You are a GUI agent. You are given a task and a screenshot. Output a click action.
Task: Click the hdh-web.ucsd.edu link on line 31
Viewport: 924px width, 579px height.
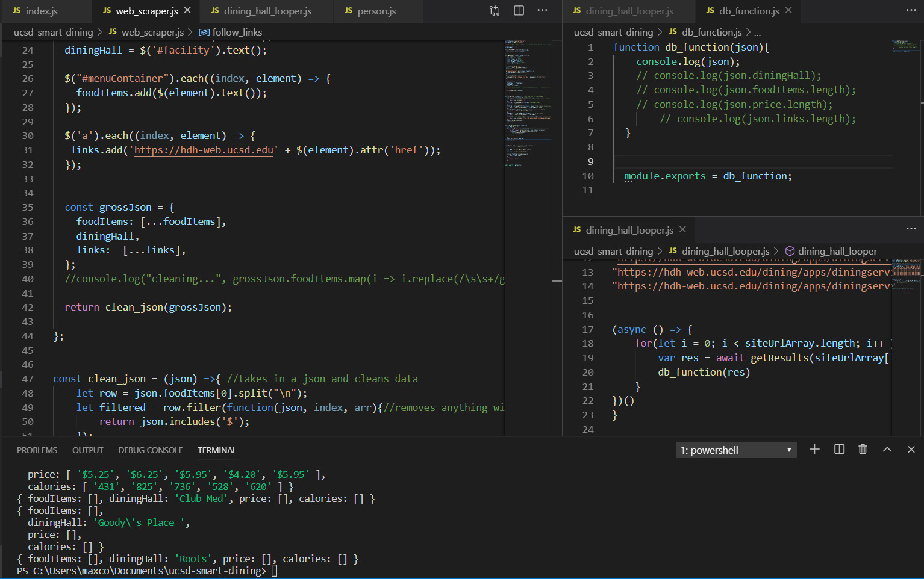[x=204, y=150]
